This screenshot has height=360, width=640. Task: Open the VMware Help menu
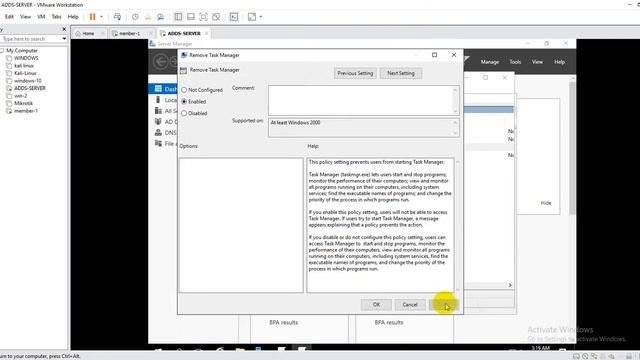(x=73, y=17)
